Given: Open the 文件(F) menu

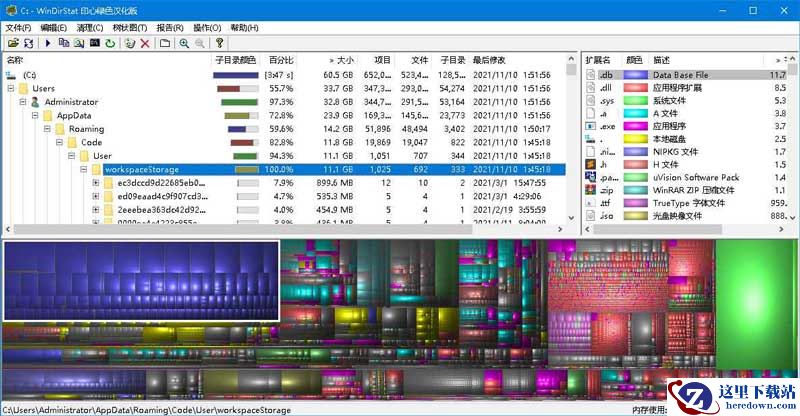Looking at the screenshot, I should (x=19, y=28).
